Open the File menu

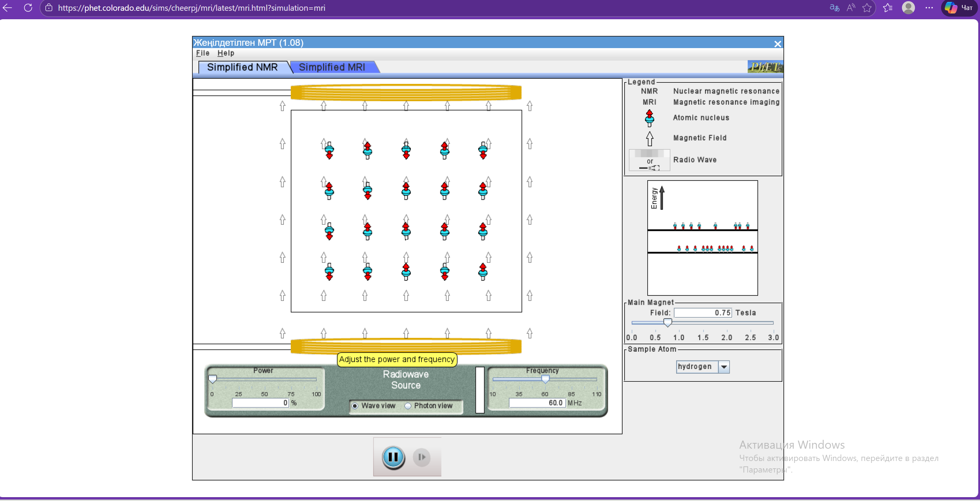[x=203, y=53]
